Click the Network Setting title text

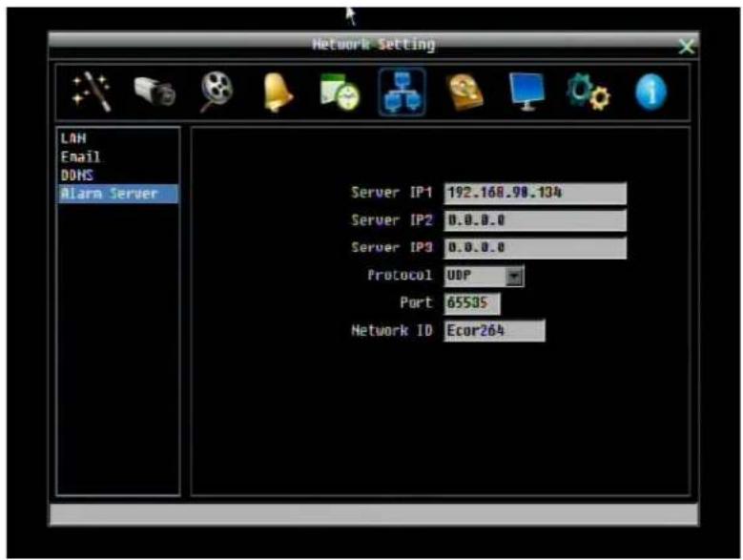[373, 45]
